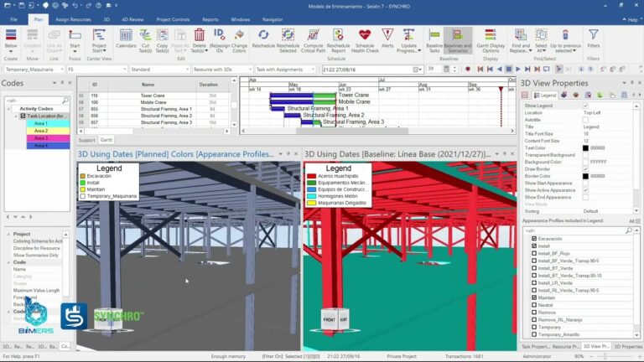Check the Neutral profile checkbox
Image resolution: width=644 pixels, height=362 pixels.
click(x=534, y=305)
